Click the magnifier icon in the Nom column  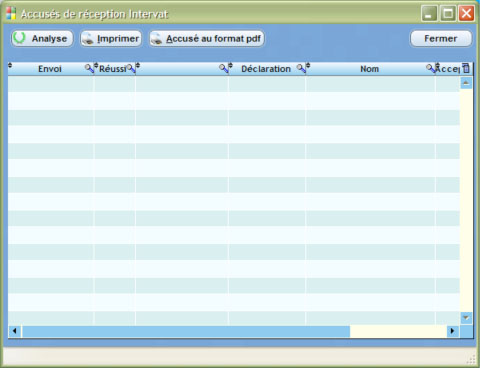pyautogui.click(x=431, y=69)
